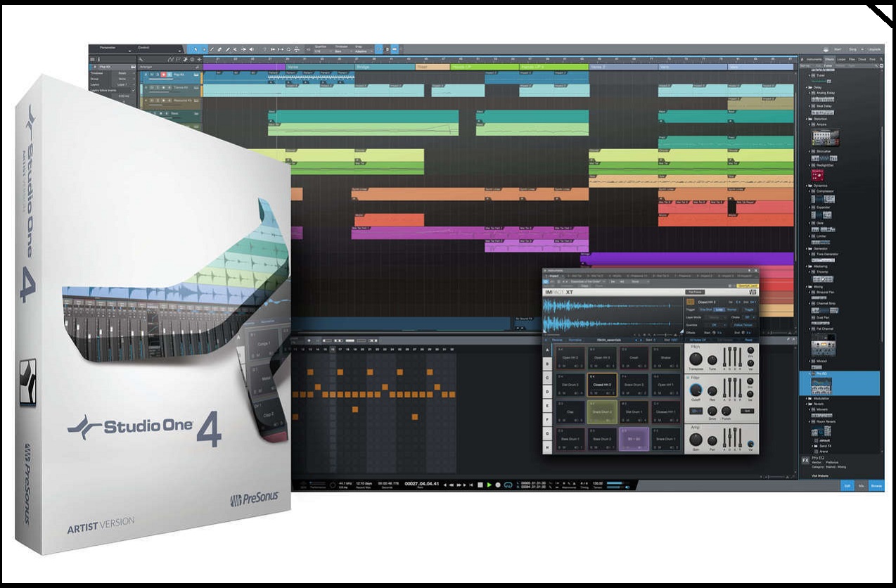Viewport: 896px width, 588px height.
Task: Select the Closed HH 2 pad in Impact XT
Action: click(x=602, y=385)
